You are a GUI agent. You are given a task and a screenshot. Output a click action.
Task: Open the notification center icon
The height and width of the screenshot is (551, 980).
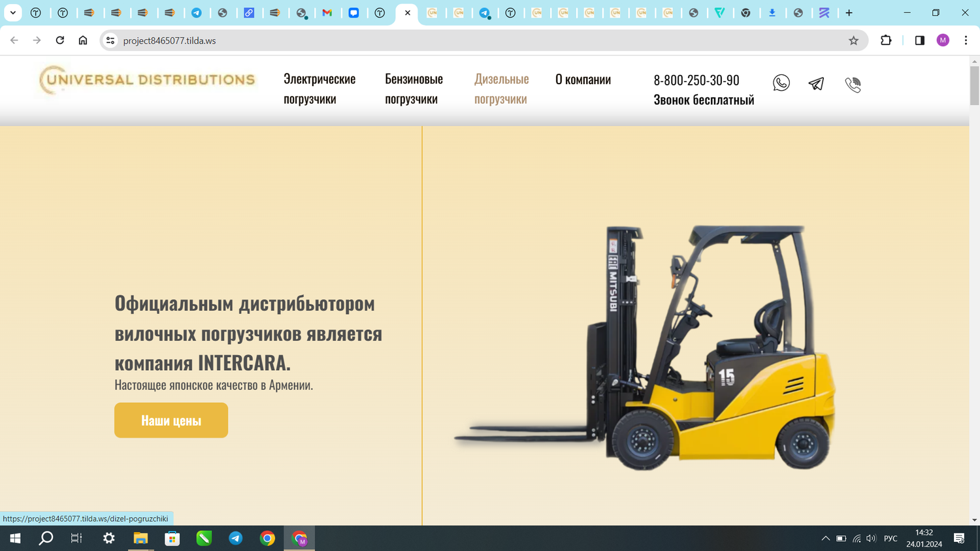tap(959, 539)
